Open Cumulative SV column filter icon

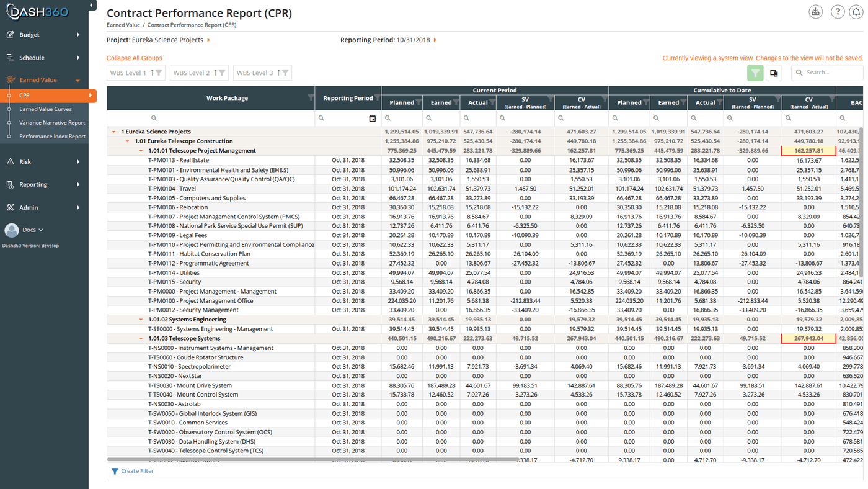click(x=777, y=98)
